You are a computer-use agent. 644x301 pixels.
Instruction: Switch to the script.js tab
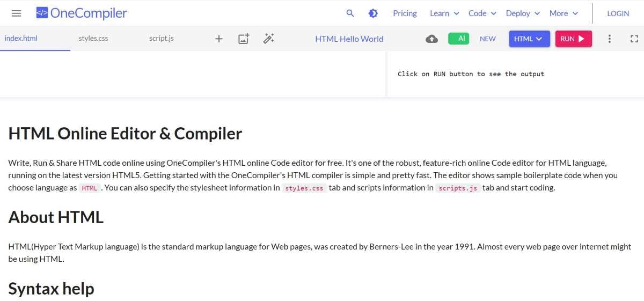[161, 39]
